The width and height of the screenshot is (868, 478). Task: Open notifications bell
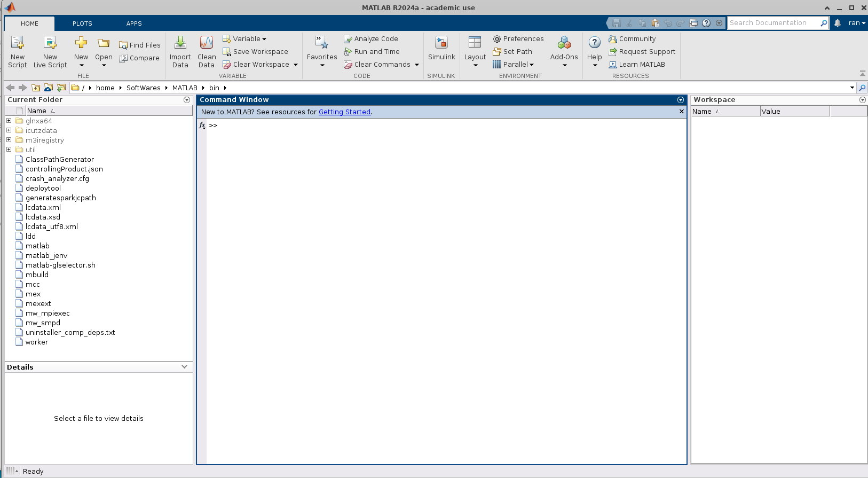(x=838, y=23)
